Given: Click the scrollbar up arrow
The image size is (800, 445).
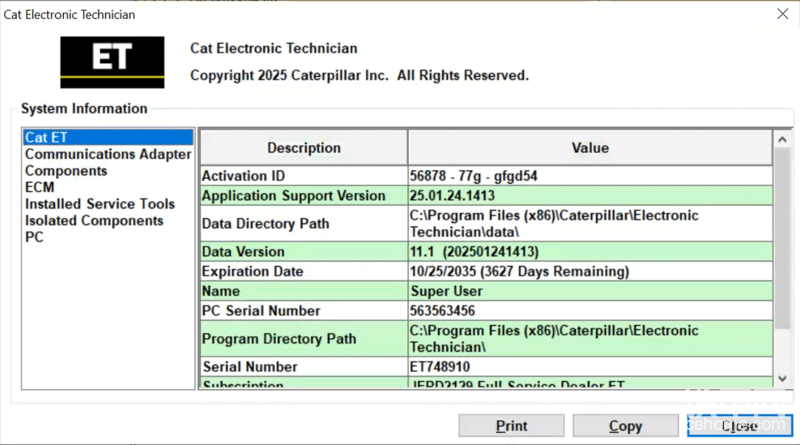Looking at the screenshot, I should coord(782,138).
